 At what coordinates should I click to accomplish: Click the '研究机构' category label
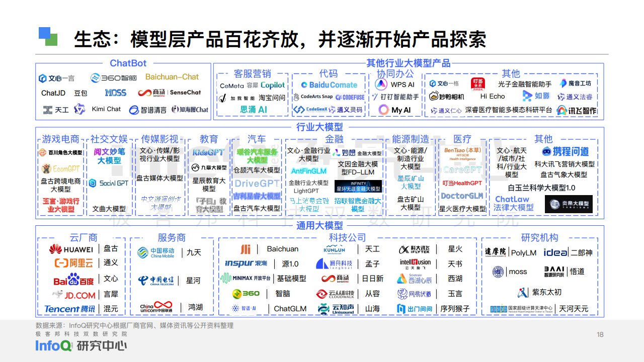point(540,237)
